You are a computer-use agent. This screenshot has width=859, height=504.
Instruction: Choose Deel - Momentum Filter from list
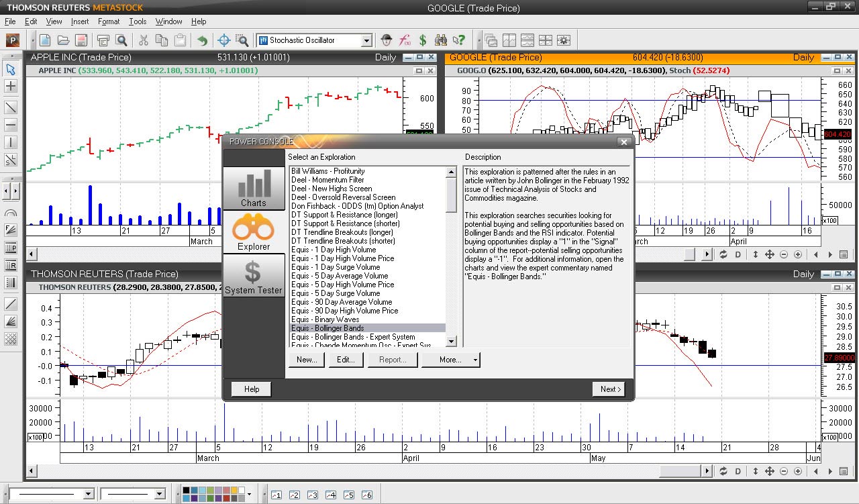point(327,180)
